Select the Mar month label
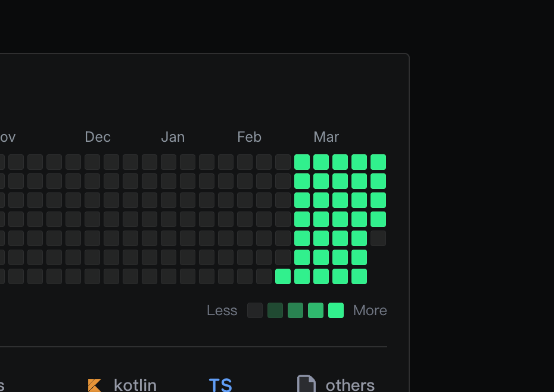The image size is (554, 392). (326, 137)
